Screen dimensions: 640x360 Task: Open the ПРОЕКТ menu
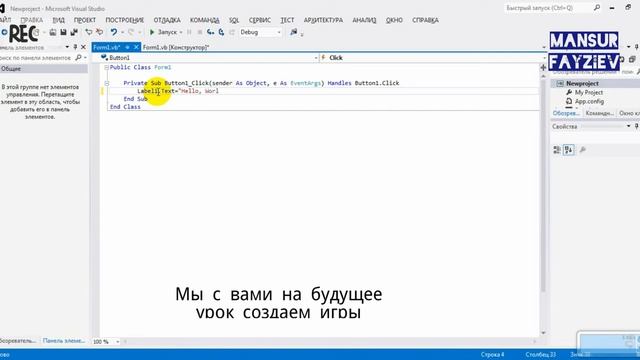[x=84, y=20]
